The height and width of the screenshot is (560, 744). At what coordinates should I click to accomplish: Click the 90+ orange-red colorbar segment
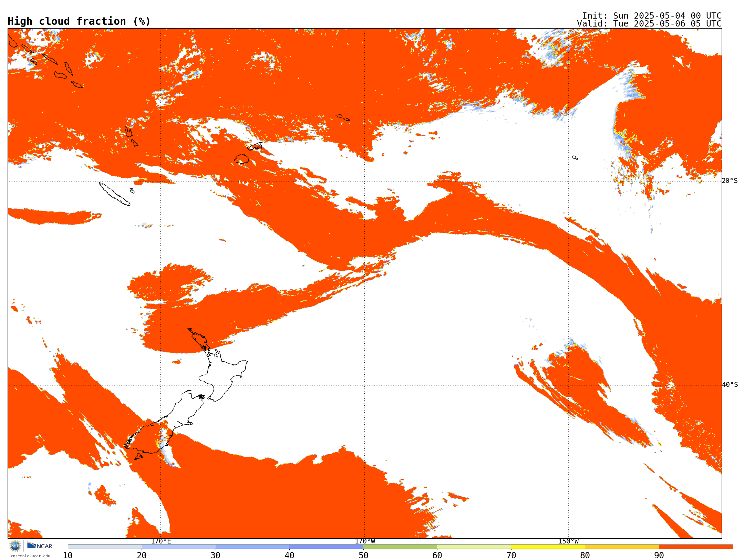[696, 547]
